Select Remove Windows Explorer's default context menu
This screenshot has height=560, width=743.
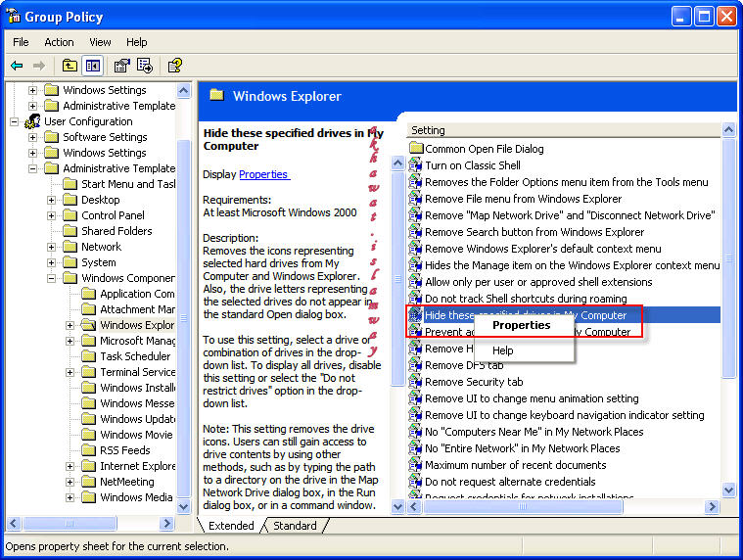pyautogui.click(x=542, y=249)
